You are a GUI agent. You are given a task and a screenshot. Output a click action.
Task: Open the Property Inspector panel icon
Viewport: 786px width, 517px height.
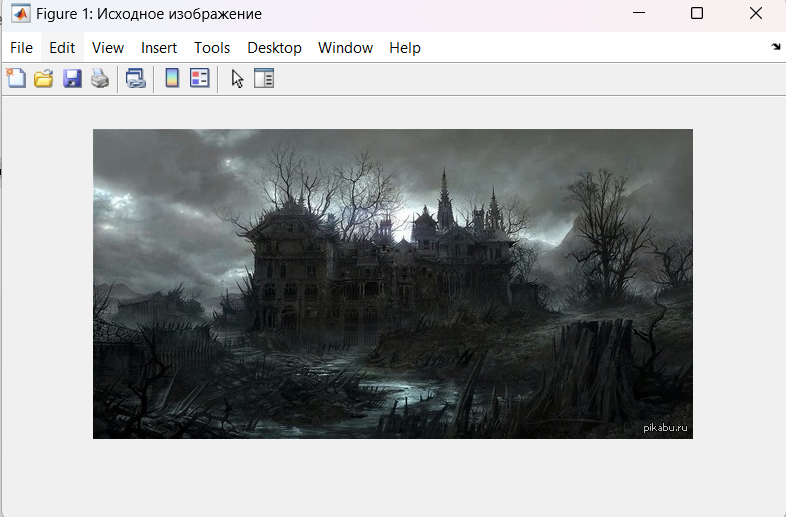264,78
